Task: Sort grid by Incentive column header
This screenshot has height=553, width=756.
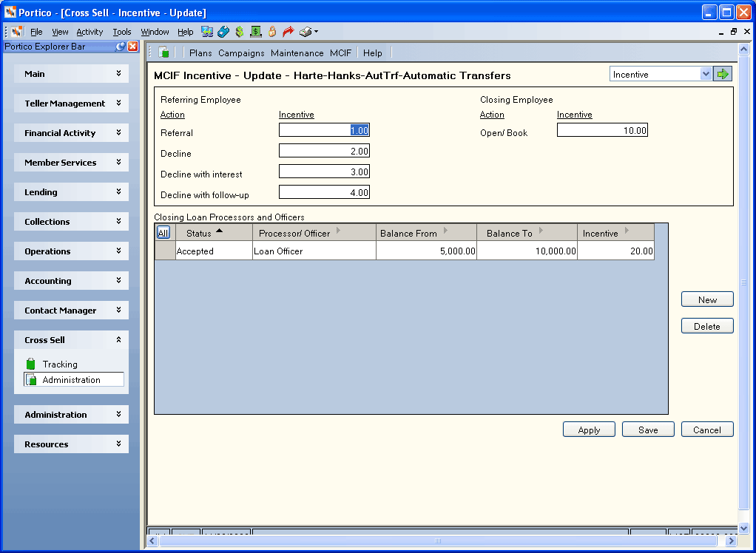Action: pos(615,233)
